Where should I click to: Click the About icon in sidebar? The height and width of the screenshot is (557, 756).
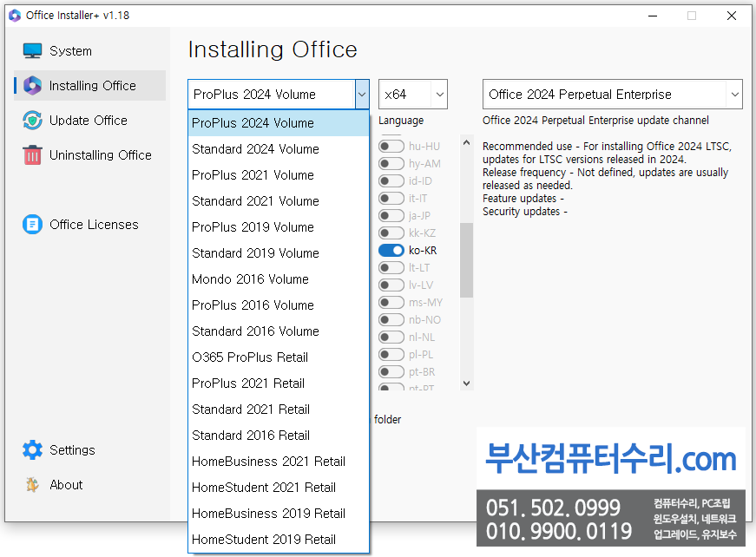32,485
